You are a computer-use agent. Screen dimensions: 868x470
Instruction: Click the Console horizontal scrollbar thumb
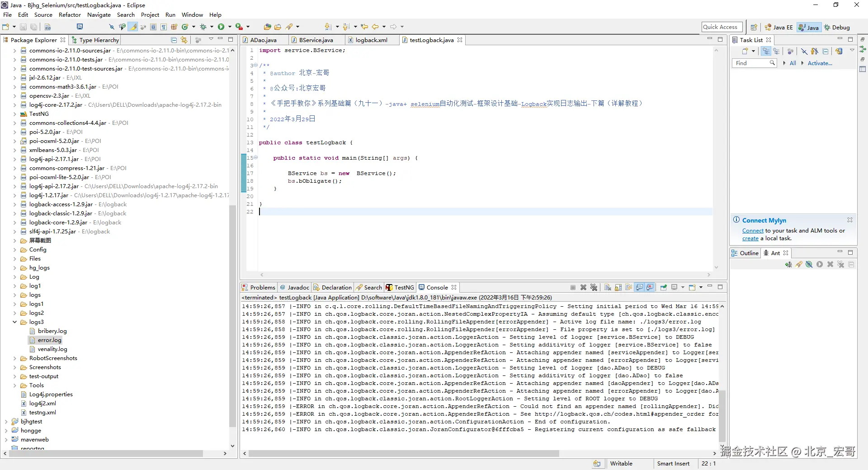tap(404, 453)
